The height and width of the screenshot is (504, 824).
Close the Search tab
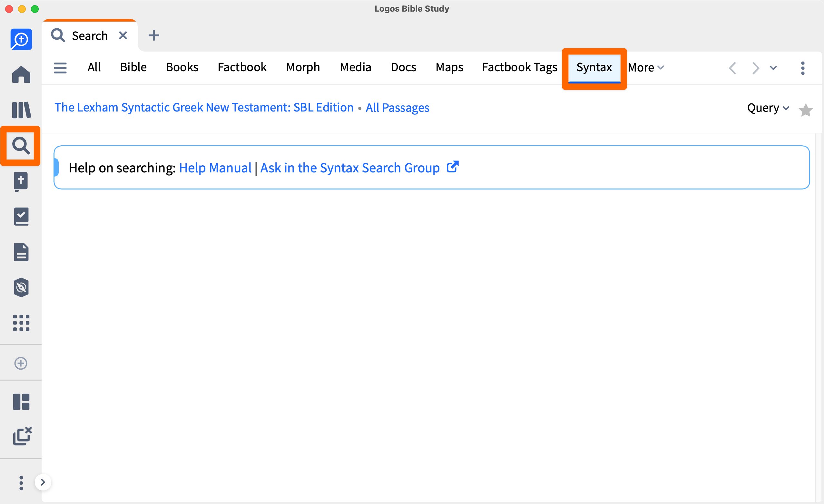[x=123, y=35]
